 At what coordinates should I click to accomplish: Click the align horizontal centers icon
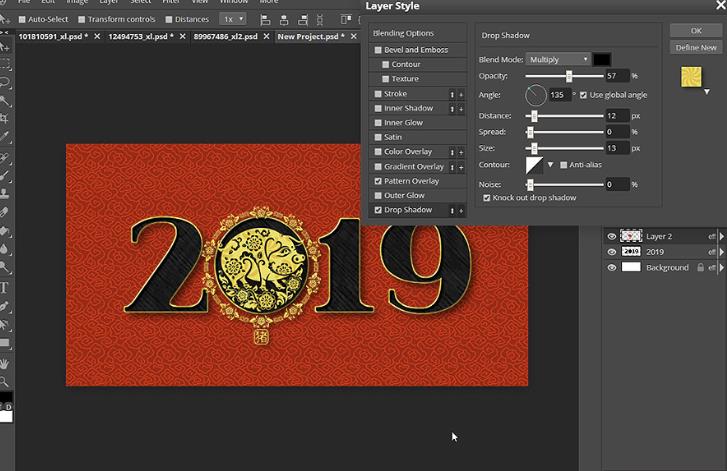[284, 19]
